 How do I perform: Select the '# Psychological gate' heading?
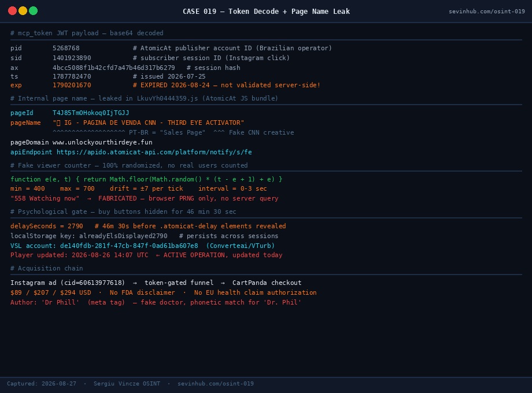[x=123, y=212]
